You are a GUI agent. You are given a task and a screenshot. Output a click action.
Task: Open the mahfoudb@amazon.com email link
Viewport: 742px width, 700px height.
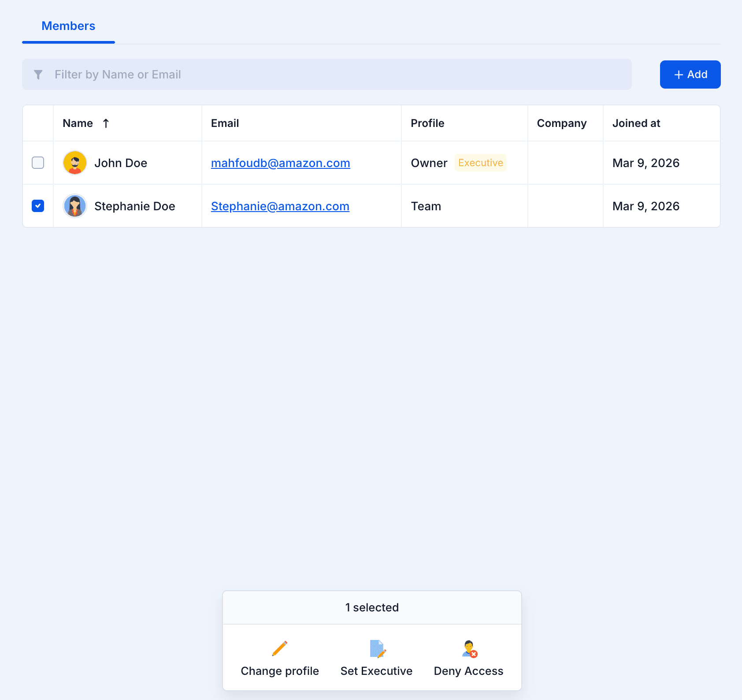point(280,163)
